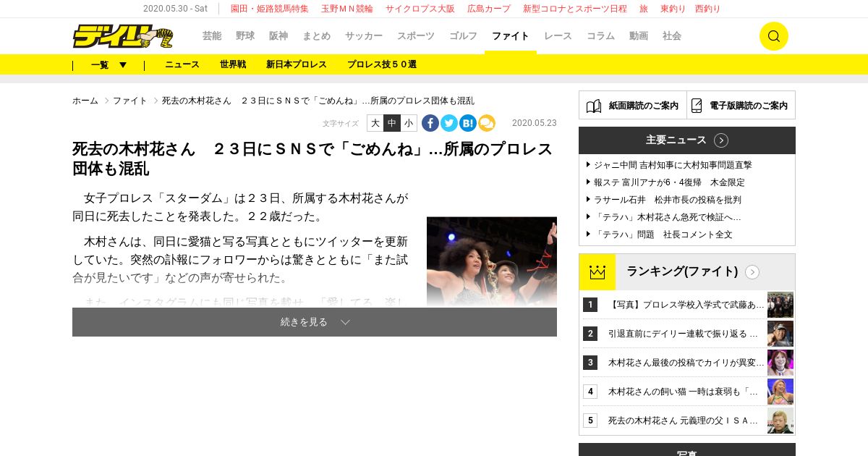Viewport: 868px width, 456px height.
Task: Open the yellow search button
Action: [x=773, y=36]
